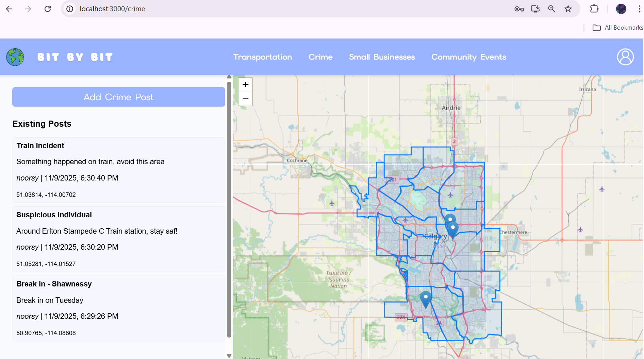
Task: Select the Suspicious Individual post title
Action: pos(54,215)
